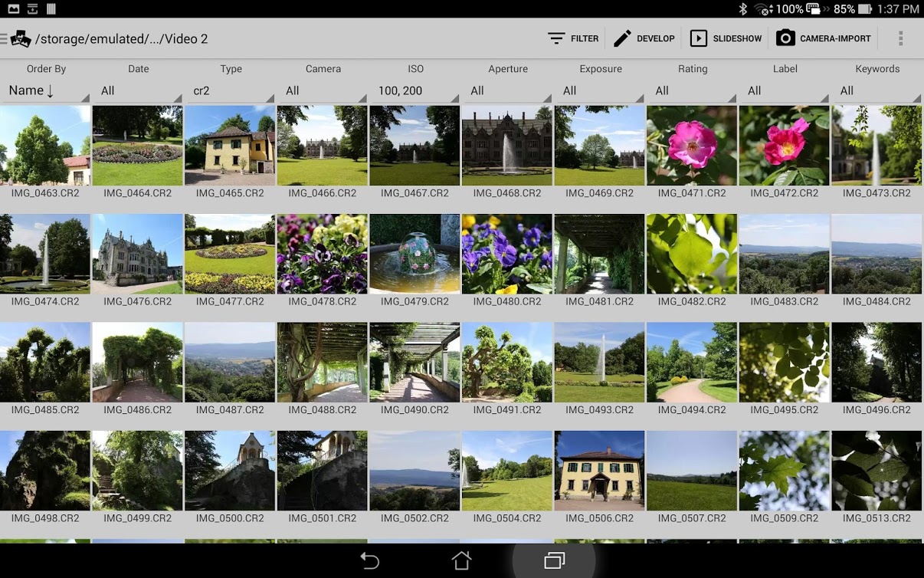Screen dimensions: 924x578
Task: Open the Camera filter dropdown
Action: tap(323, 90)
